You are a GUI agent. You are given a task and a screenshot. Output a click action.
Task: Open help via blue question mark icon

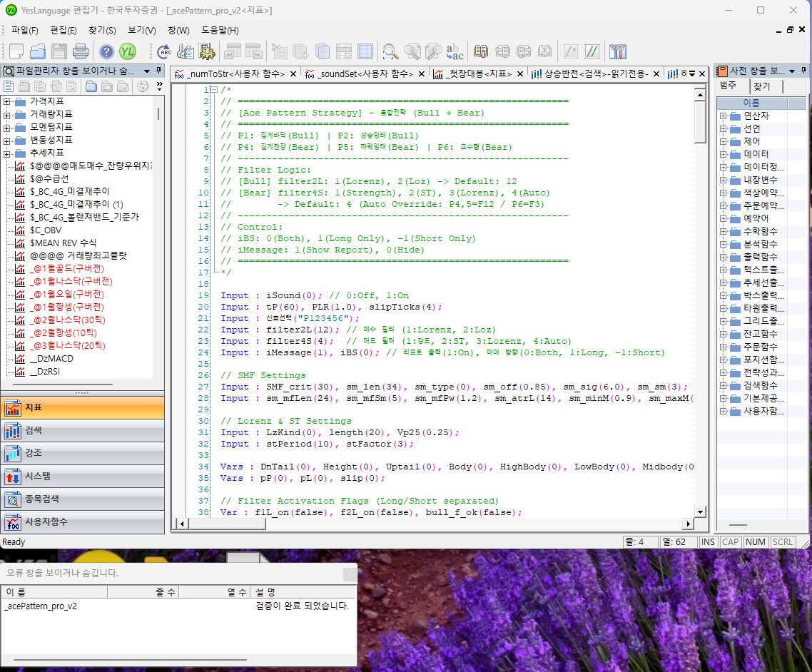point(106,51)
